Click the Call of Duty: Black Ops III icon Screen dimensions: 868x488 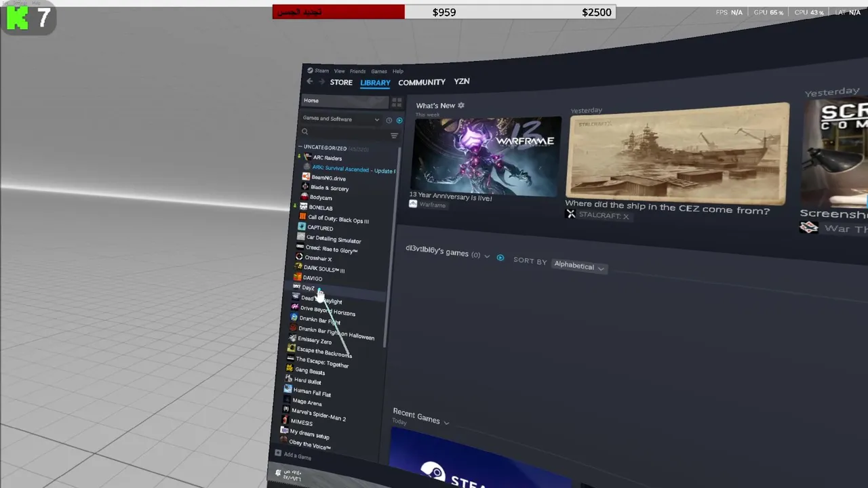pyautogui.click(x=302, y=217)
